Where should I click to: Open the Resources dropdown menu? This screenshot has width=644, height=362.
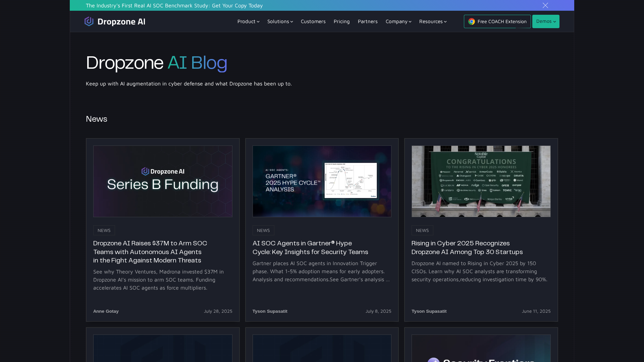tap(433, 21)
